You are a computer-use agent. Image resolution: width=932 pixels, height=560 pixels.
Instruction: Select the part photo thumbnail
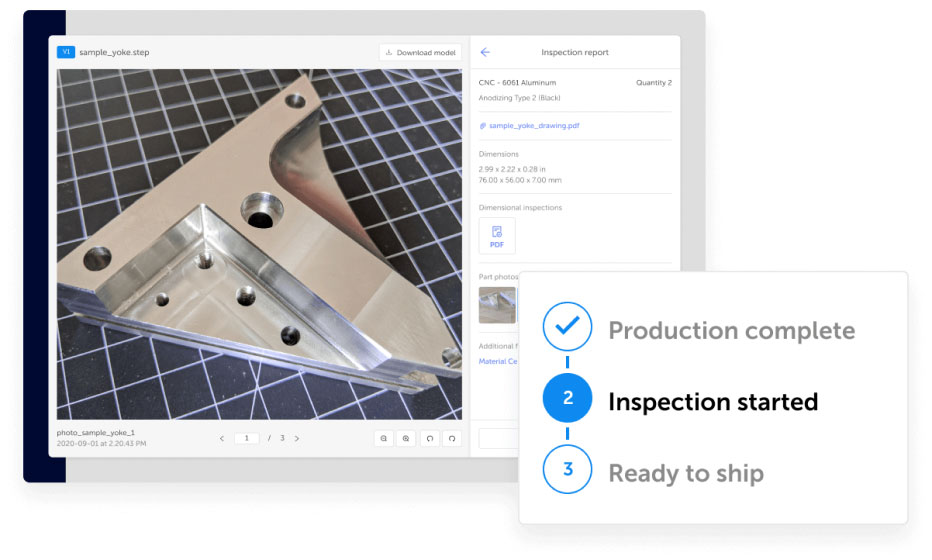pos(497,305)
